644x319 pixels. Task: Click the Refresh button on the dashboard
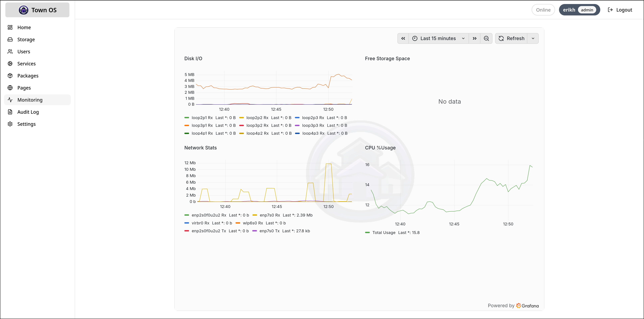(x=512, y=38)
